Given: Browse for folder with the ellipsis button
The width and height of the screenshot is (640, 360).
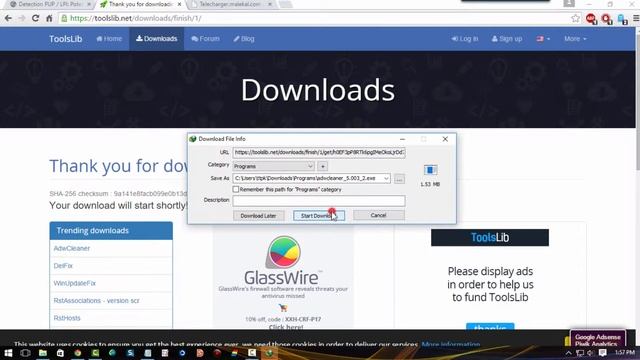Looking at the screenshot, I should coord(400,179).
